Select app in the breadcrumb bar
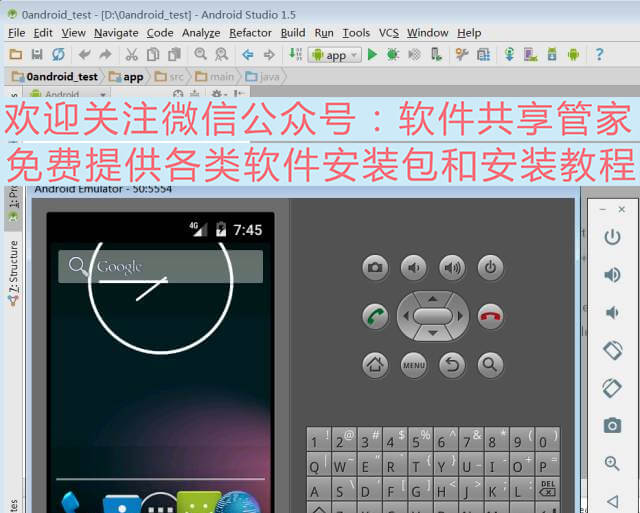The height and width of the screenshot is (513, 640). click(x=126, y=76)
